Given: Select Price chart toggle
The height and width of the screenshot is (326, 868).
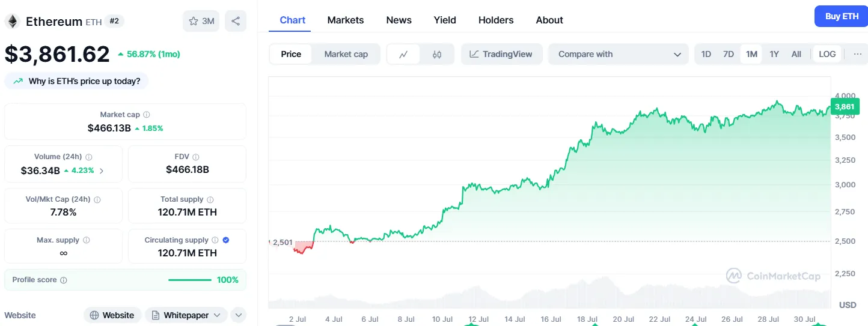Looking at the screenshot, I should click(291, 54).
